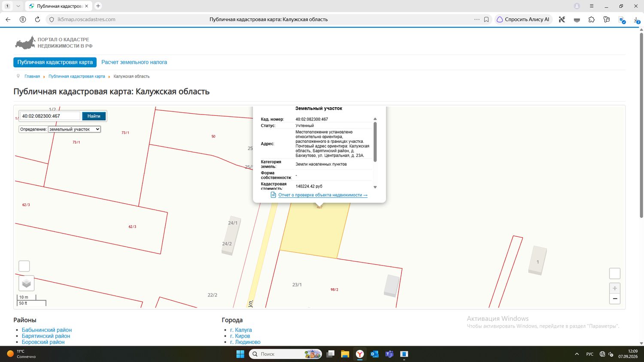The width and height of the screenshot is (644, 362).
Task: Open the Барятинский район link
Action: (x=46, y=336)
